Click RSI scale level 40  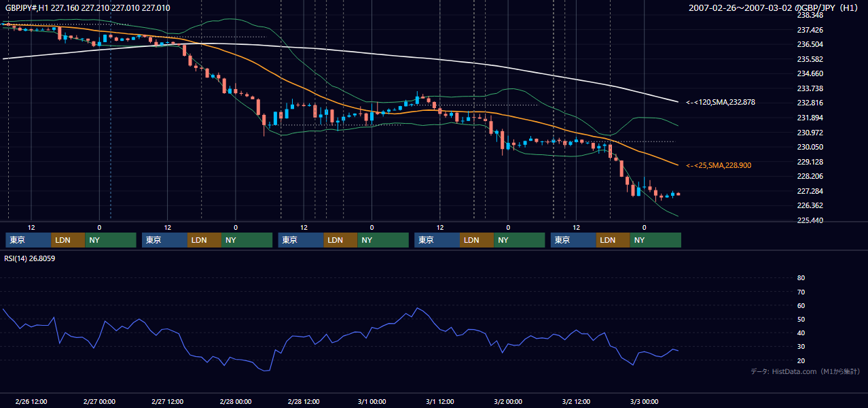pos(801,333)
